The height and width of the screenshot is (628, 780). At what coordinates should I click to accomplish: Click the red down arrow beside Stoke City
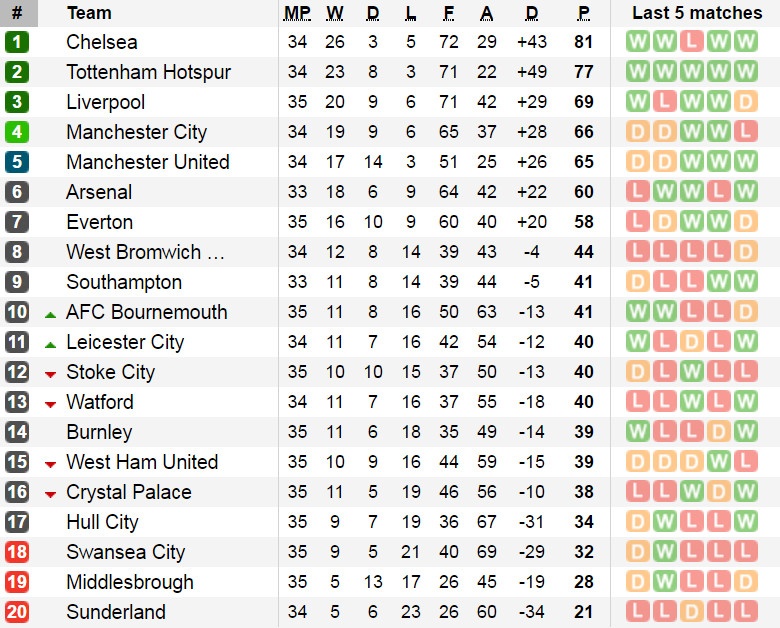[50, 373]
